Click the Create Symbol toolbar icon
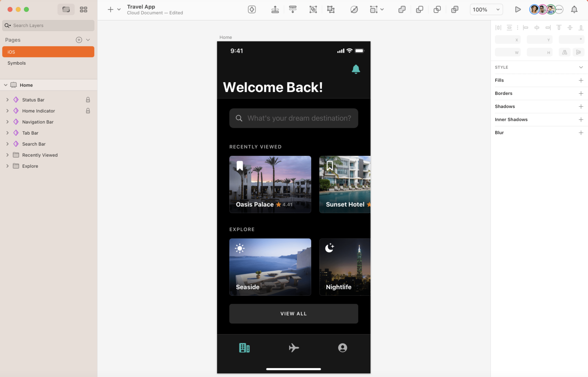 (x=252, y=10)
